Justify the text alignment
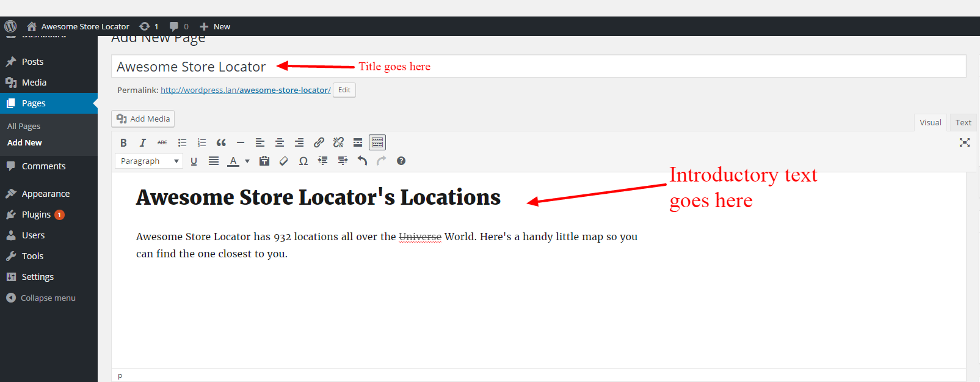Image resolution: width=980 pixels, height=382 pixels. [x=214, y=161]
